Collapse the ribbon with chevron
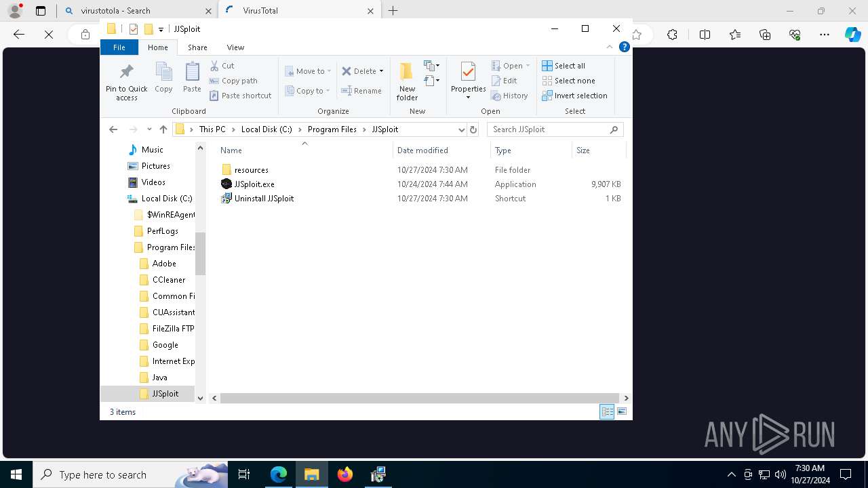The image size is (868, 488). (x=610, y=47)
